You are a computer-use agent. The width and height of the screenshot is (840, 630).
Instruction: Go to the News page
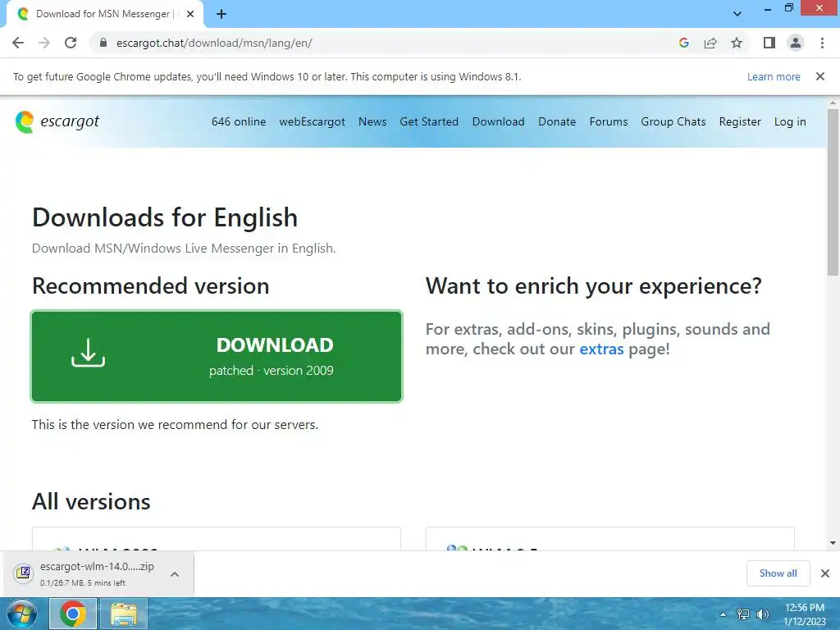[372, 121]
